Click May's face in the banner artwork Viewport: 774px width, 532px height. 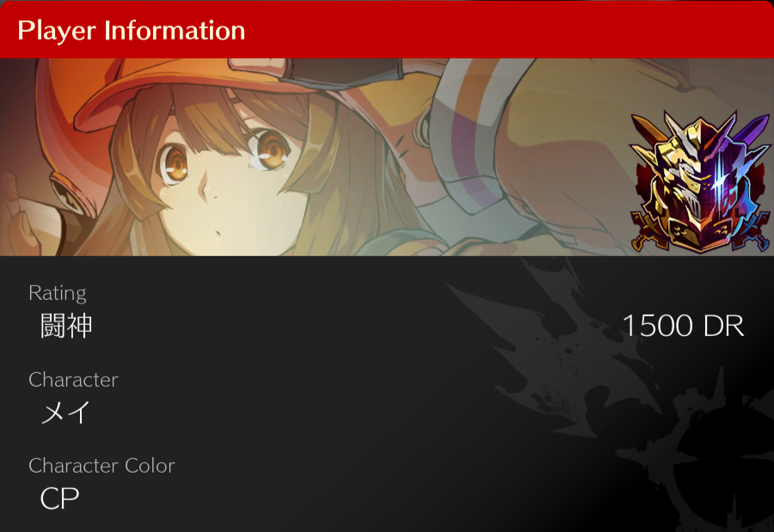222,187
